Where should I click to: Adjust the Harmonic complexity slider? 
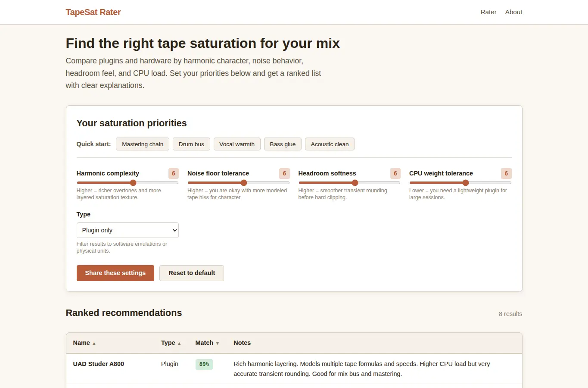coord(128,183)
